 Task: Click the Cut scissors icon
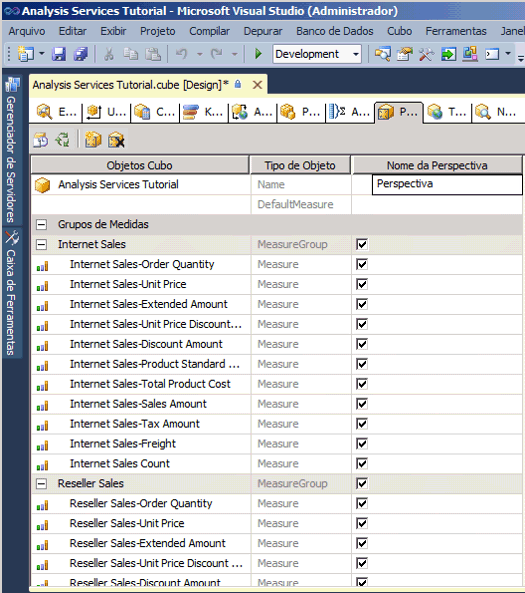tap(109, 54)
